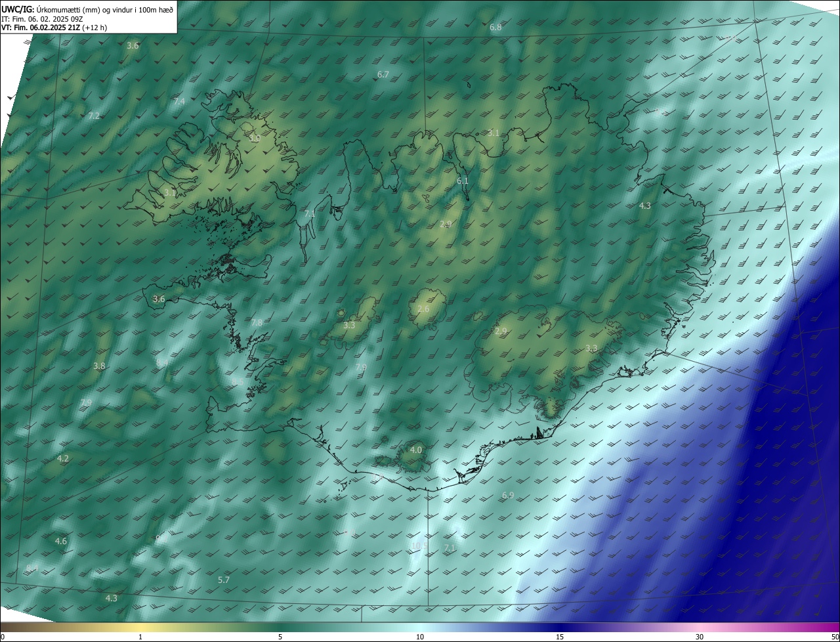Click the 7.1 value by the fjord near the Westfjords

310,214
